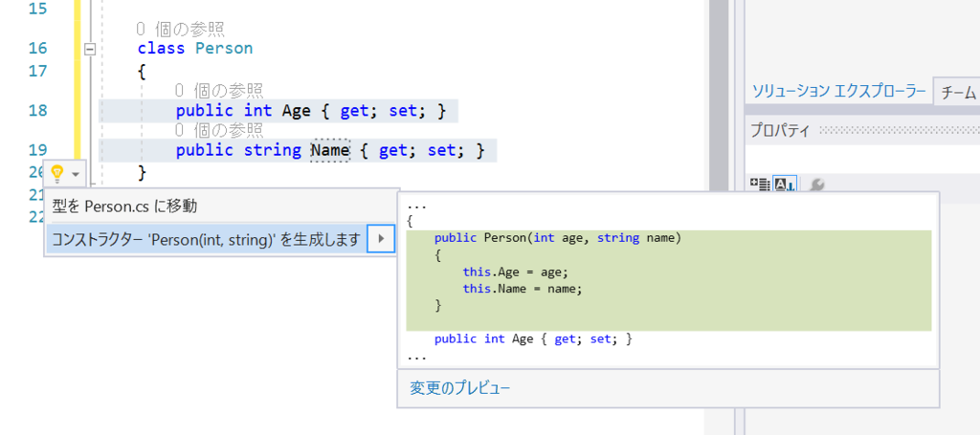Image resolution: width=980 pixels, height=435 pixels.
Task: Click the '0 個の参照' CodeLens above Name property
Action: point(219,130)
